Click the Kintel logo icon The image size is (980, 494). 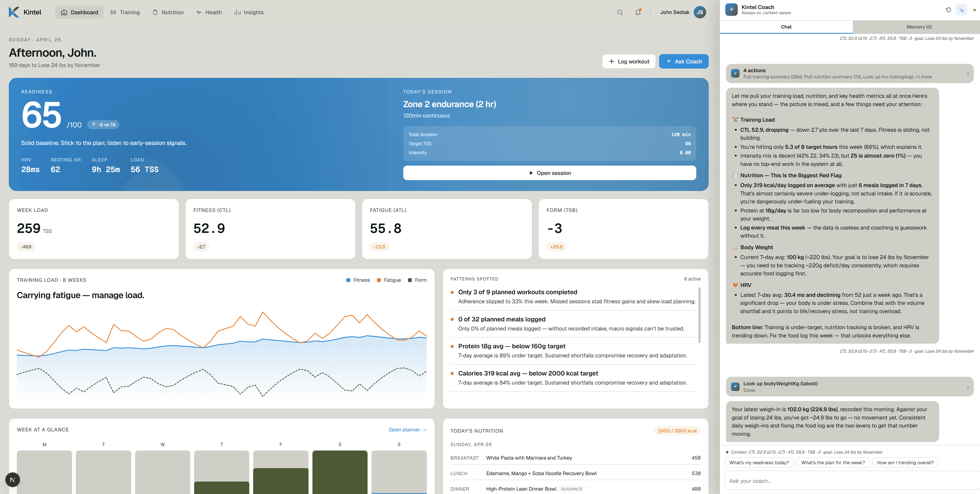(14, 12)
